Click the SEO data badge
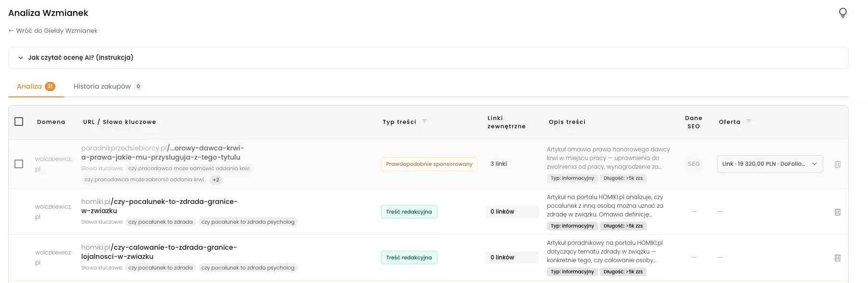The image size is (868, 283). coord(693,164)
